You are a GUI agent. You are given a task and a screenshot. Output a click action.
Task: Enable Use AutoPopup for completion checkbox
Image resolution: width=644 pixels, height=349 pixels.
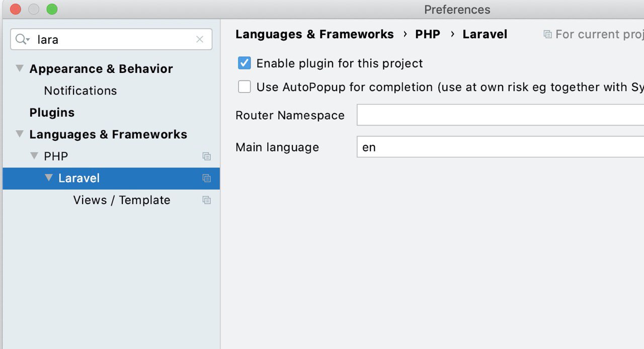click(x=245, y=87)
